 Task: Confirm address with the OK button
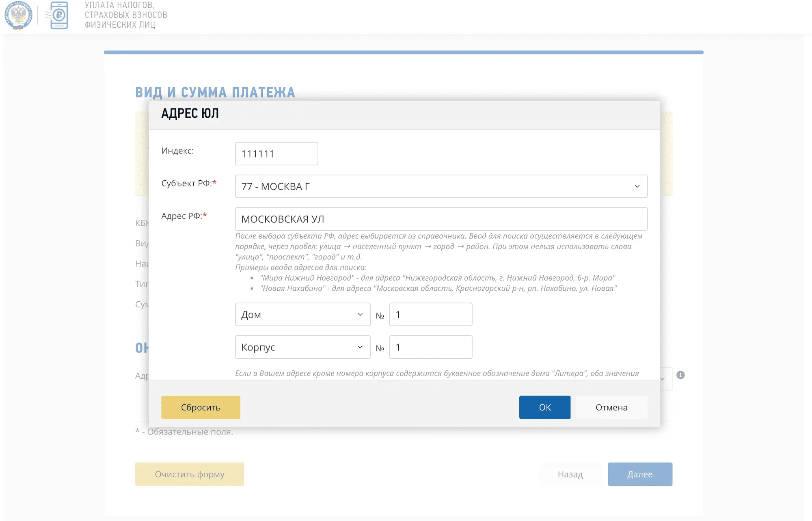click(544, 407)
